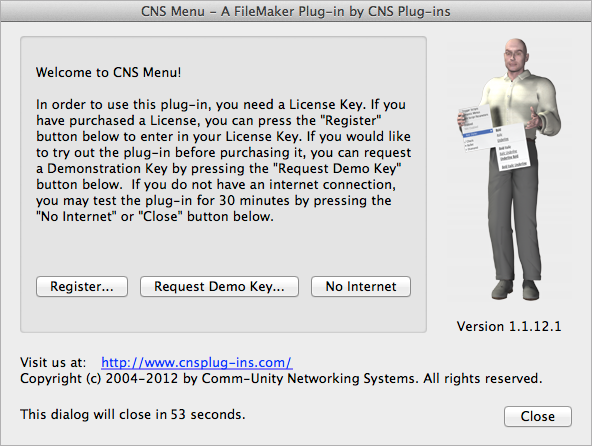
Task: Click the empty area above the Register button
Action: pyautogui.click(x=223, y=251)
